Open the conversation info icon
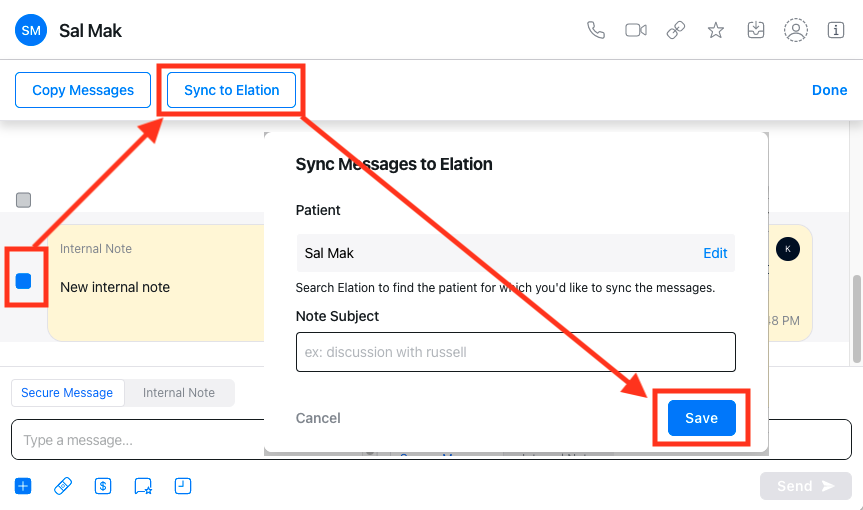 (x=835, y=30)
